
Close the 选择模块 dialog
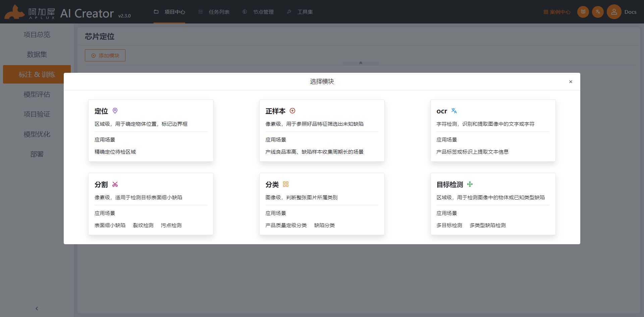pyautogui.click(x=571, y=82)
